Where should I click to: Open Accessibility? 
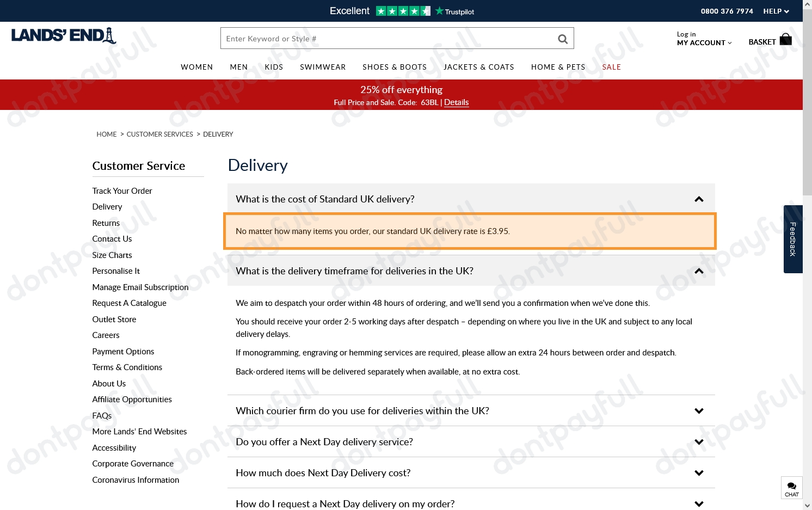114,448
